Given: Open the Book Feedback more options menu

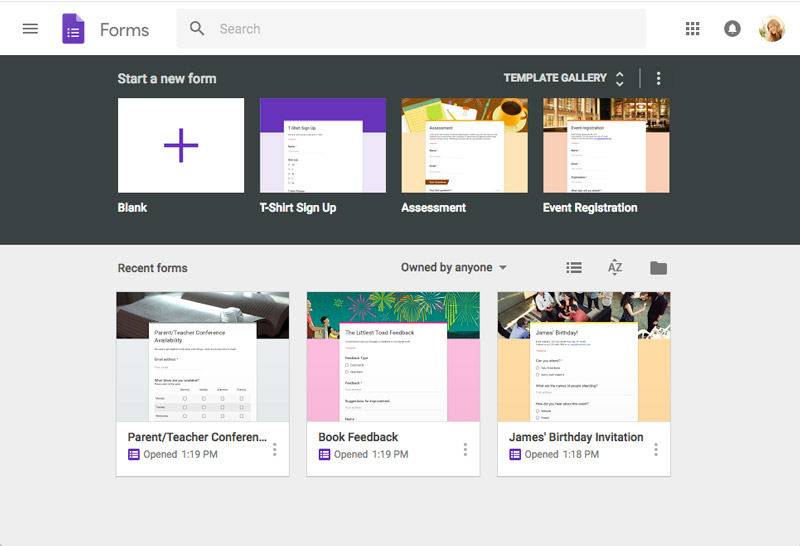Looking at the screenshot, I should [465, 450].
